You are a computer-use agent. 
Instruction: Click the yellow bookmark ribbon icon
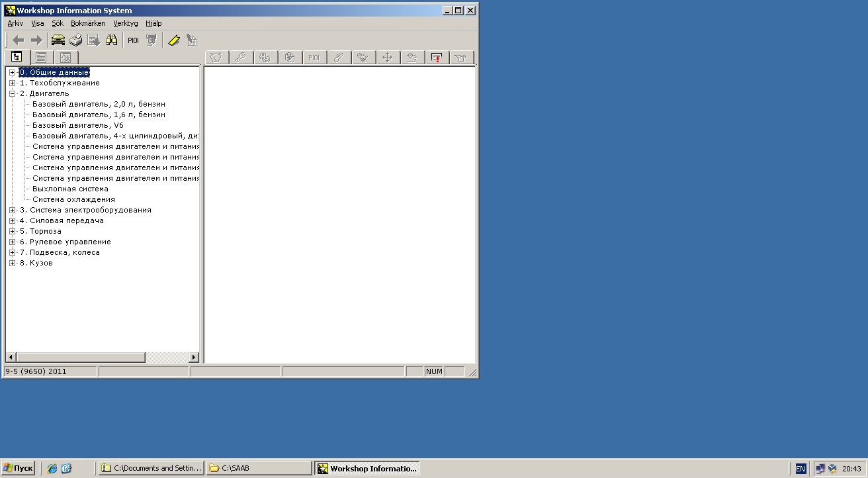coord(173,40)
